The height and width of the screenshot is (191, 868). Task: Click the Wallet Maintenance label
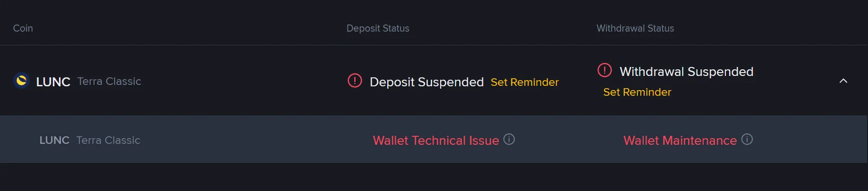(680, 141)
